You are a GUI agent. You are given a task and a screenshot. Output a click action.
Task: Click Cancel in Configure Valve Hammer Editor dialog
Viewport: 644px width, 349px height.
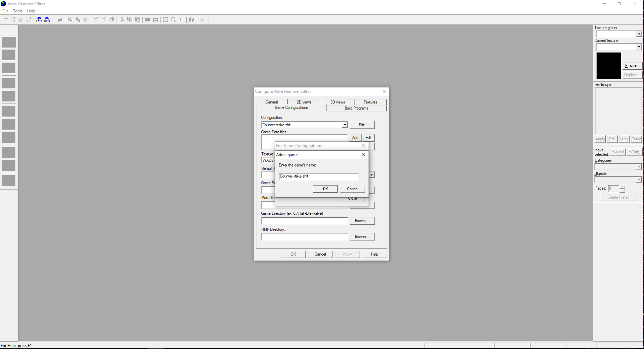(320, 254)
